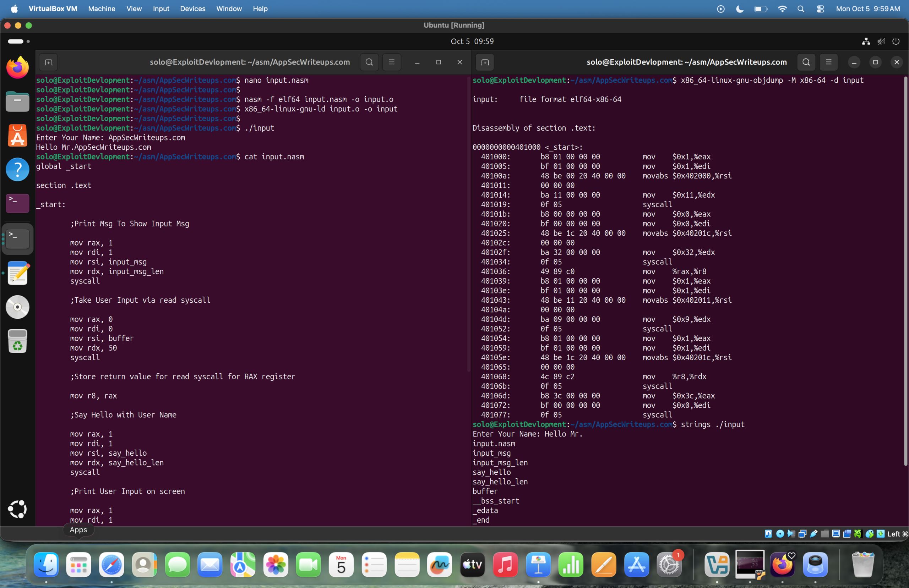Open the Ubuntu clock showing Oct 5 09:59
Image resolution: width=909 pixels, height=588 pixels.
click(x=472, y=41)
